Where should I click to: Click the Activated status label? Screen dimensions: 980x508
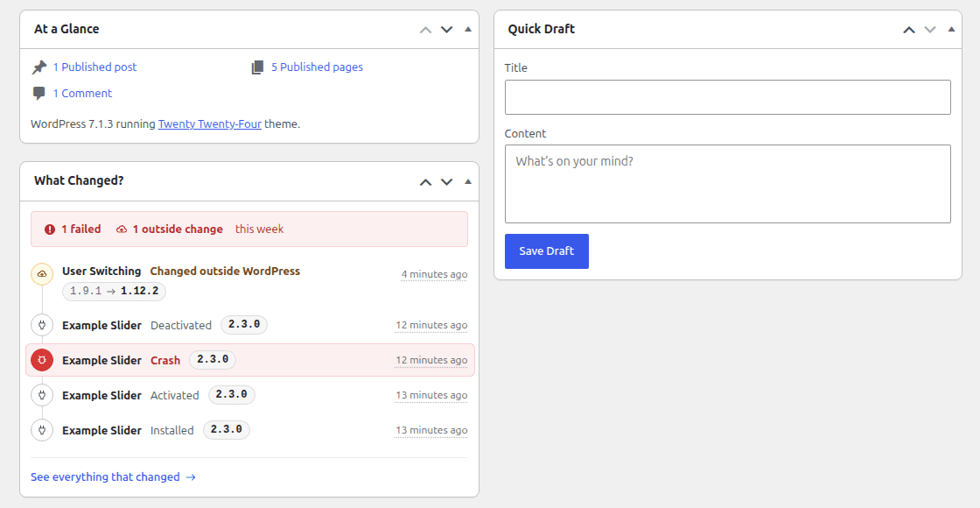[175, 395]
